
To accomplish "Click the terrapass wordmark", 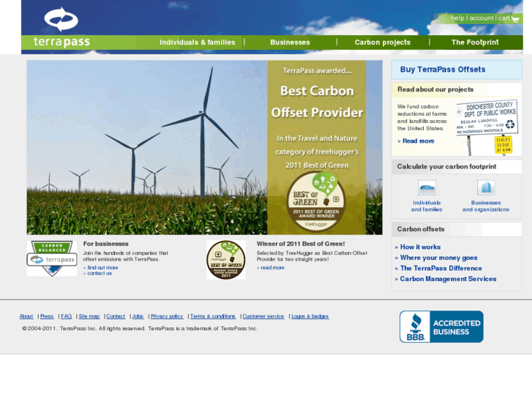I will pos(61,42).
